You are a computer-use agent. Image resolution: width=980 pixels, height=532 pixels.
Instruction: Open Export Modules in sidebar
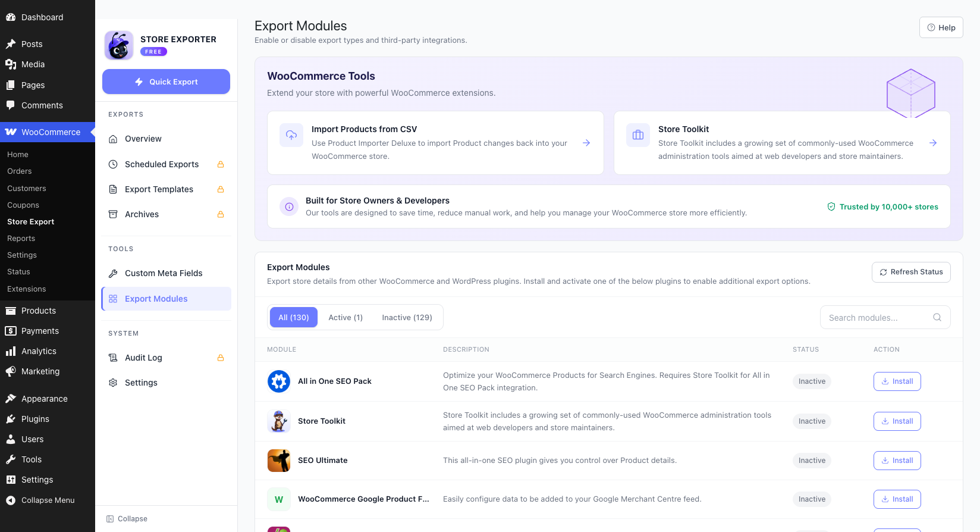(x=167, y=299)
